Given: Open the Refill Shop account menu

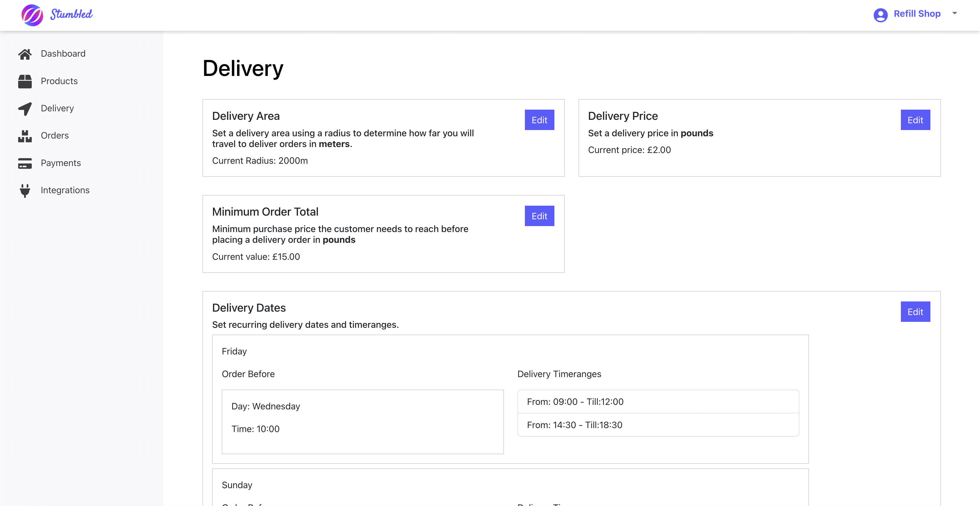Looking at the screenshot, I should tap(917, 14).
